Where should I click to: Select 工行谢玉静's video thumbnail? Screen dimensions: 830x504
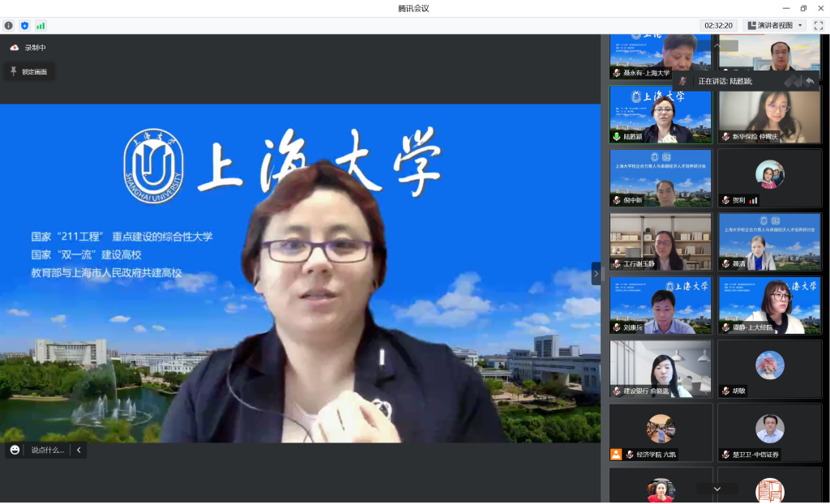661,241
